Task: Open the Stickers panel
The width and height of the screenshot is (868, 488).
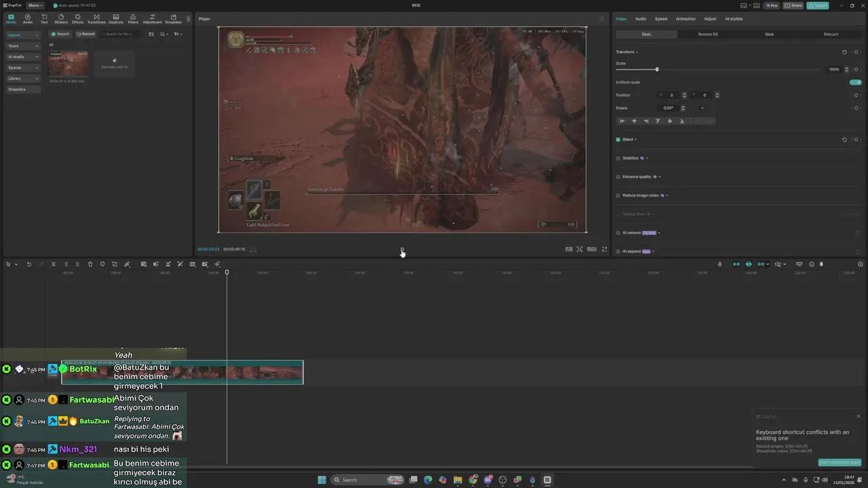Action: click(x=61, y=19)
